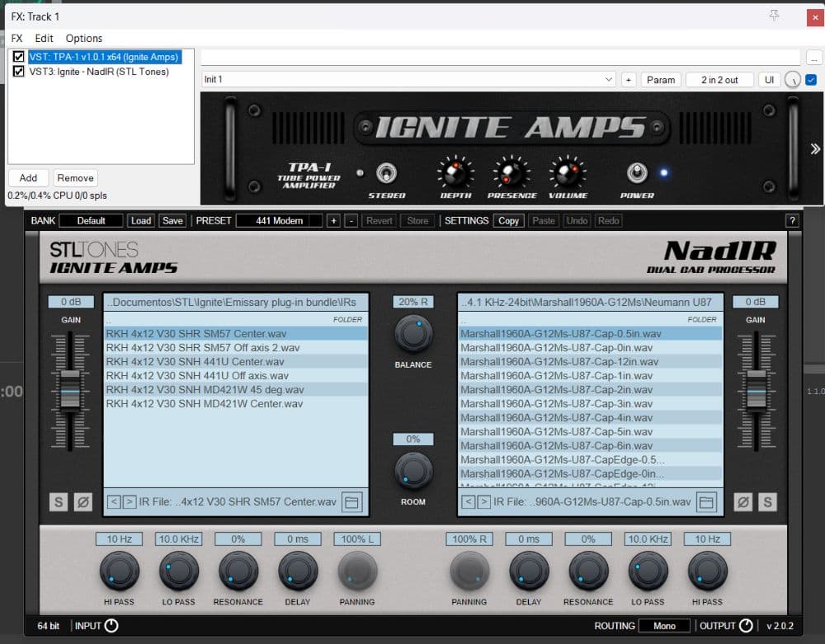Click the TPA-1 Depth knob

(455, 172)
